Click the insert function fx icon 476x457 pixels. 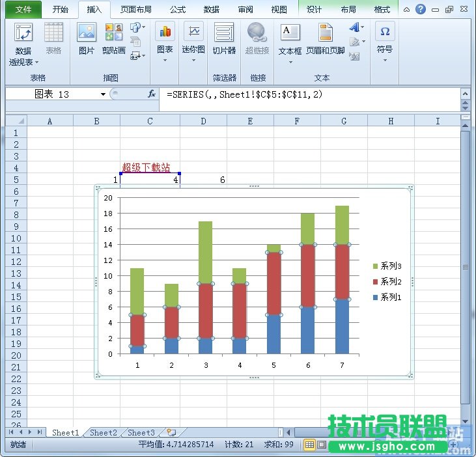tap(152, 94)
